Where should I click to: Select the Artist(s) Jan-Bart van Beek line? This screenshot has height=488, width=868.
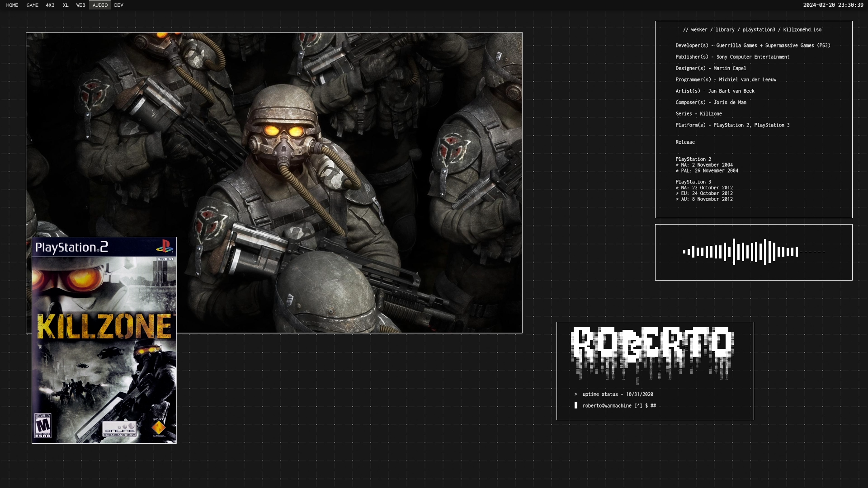coord(715,91)
